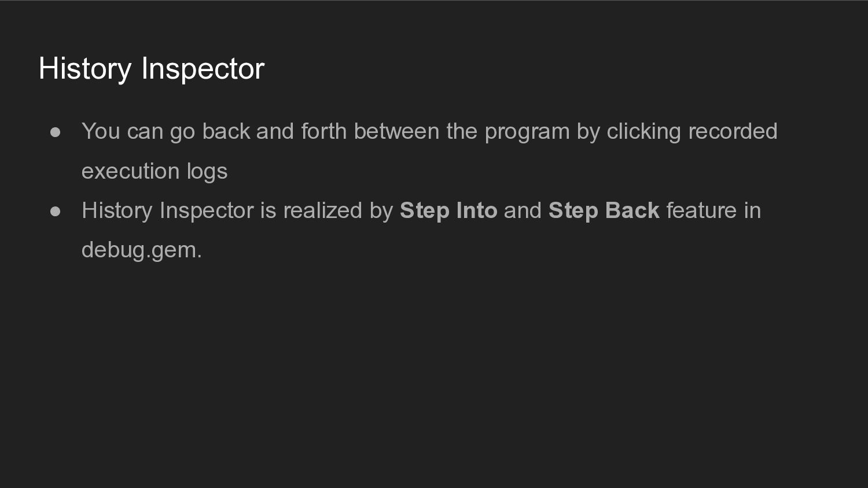Screen dimensions: 868x488
Task: Click the word forth in first bullet
Action: click(x=323, y=131)
